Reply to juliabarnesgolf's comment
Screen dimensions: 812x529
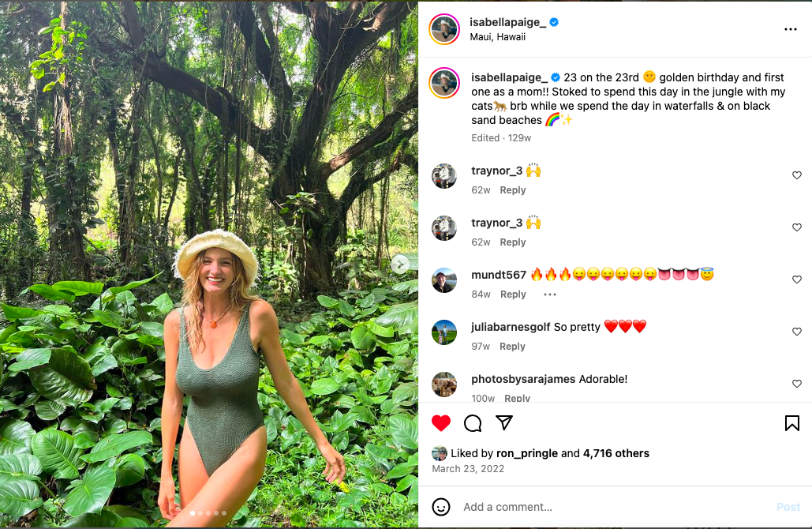tap(512, 347)
